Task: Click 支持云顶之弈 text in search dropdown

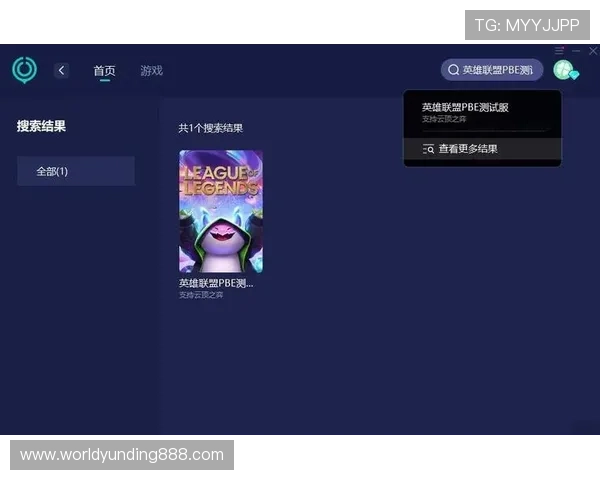Action: click(x=444, y=119)
